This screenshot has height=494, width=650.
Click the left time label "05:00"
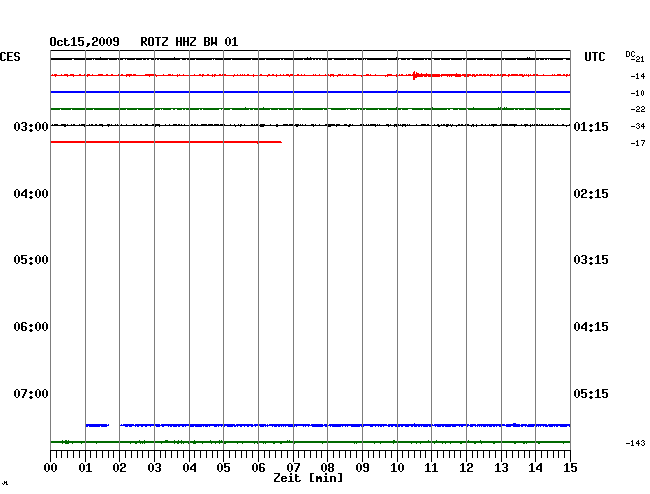31,260
